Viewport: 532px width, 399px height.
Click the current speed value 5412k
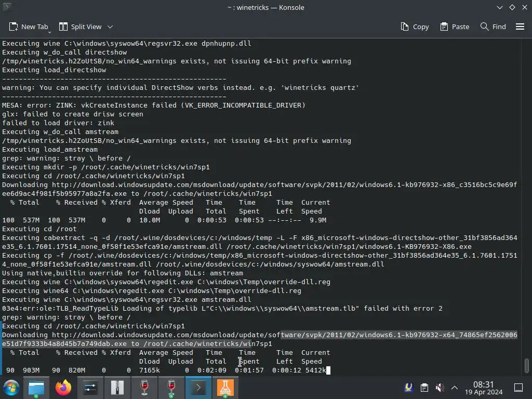click(315, 370)
